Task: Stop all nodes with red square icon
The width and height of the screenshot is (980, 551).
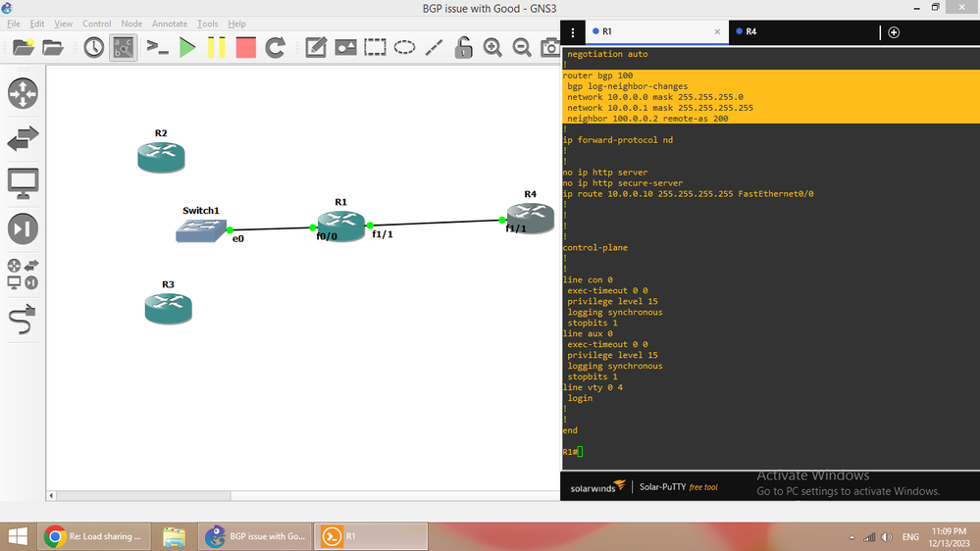Action: click(x=245, y=47)
